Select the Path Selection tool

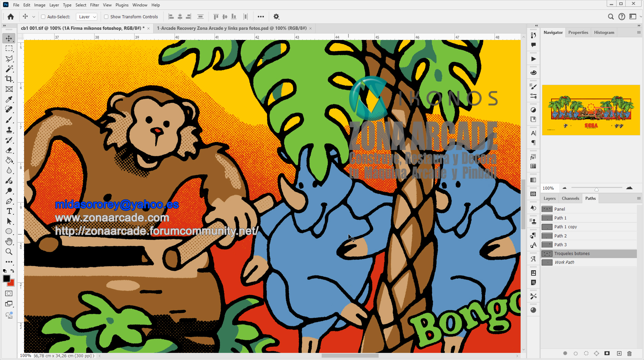click(9, 221)
